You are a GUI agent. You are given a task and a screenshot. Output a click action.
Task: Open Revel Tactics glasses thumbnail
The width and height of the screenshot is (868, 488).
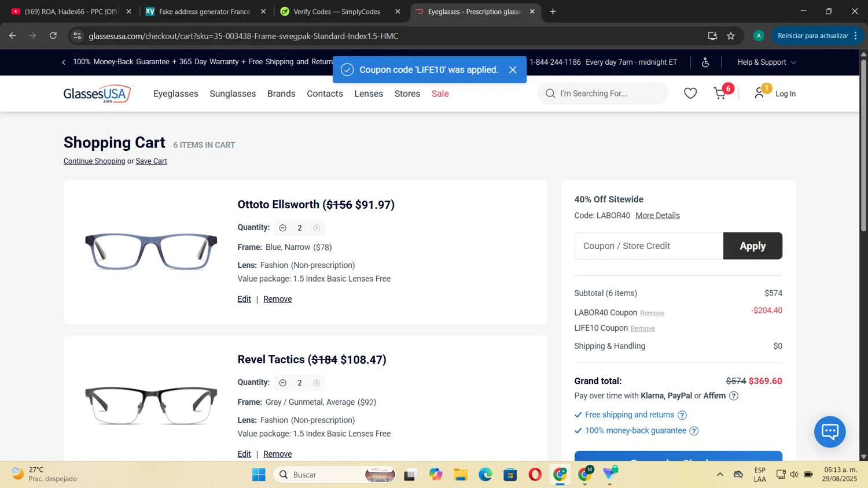tap(151, 406)
